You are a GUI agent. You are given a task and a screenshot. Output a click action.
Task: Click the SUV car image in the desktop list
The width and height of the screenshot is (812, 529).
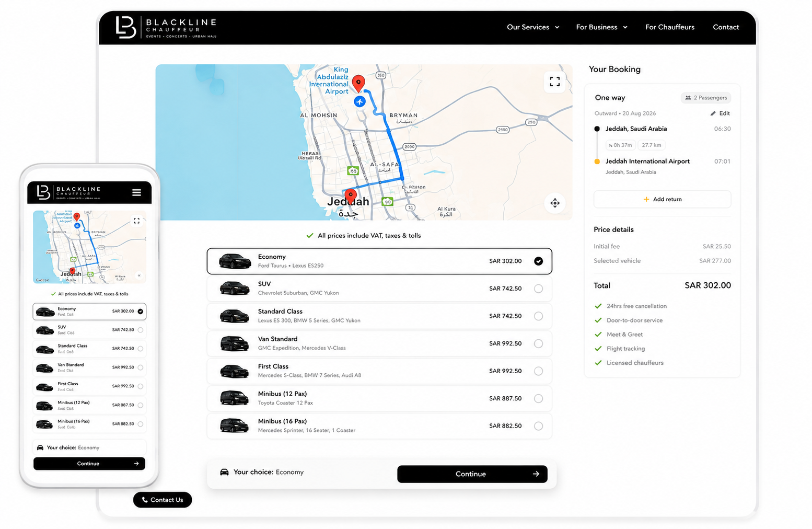(x=235, y=288)
